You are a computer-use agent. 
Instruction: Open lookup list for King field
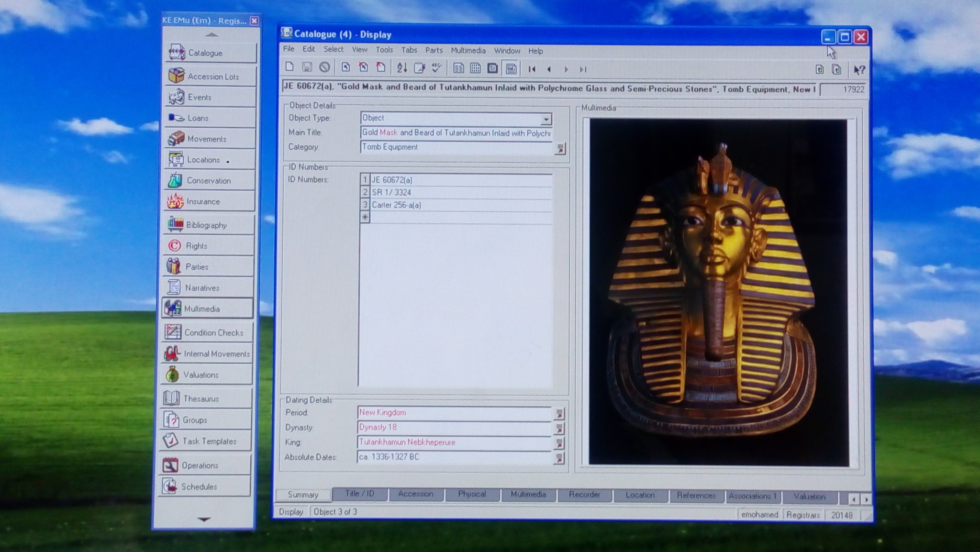(x=559, y=443)
